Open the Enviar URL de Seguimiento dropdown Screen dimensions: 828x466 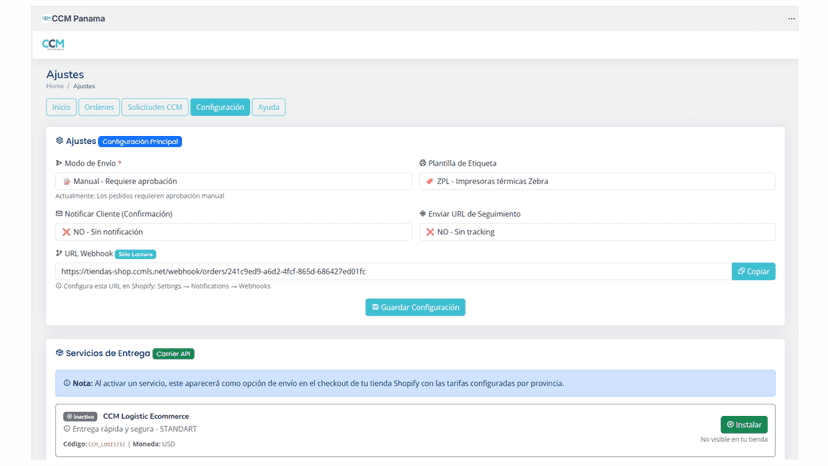[597, 232]
